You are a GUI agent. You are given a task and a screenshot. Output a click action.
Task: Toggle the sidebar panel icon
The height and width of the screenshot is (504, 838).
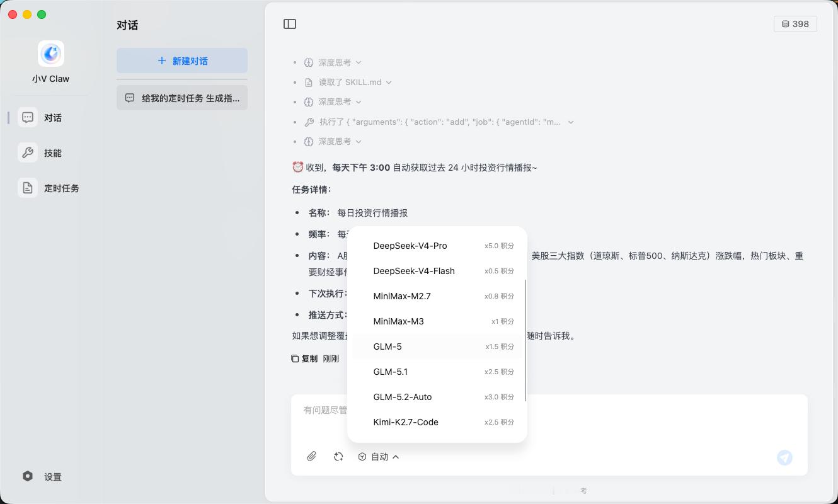(290, 24)
